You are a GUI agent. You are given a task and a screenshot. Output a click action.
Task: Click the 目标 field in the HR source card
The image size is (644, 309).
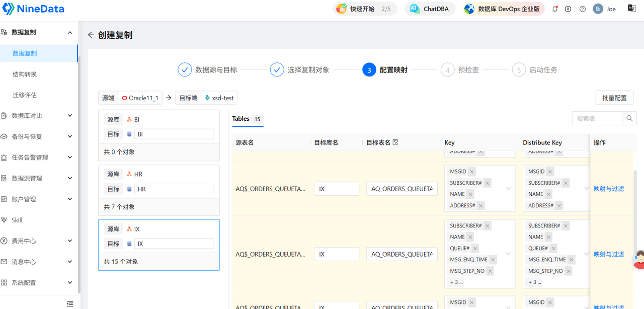[174, 189]
